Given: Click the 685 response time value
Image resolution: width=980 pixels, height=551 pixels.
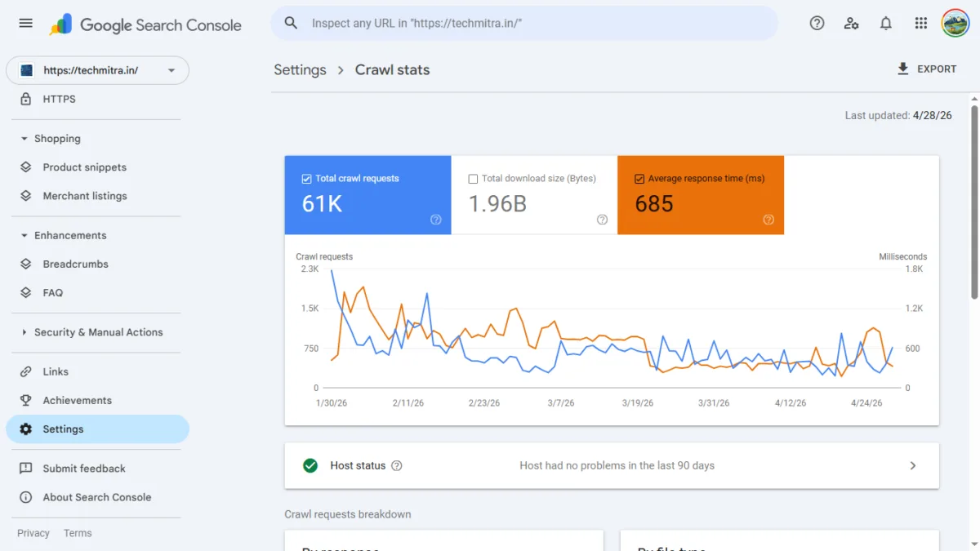Looking at the screenshot, I should [x=654, y=204].
